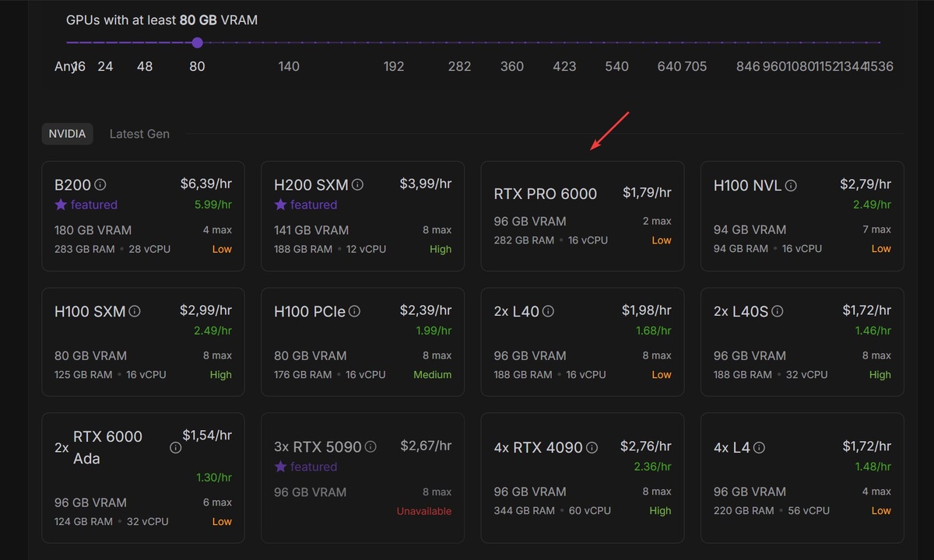Image resolution: width=934 pixels, height=560 pixels.
Task: Click the 2x L40 card title
Action: (x=517, y=311)
